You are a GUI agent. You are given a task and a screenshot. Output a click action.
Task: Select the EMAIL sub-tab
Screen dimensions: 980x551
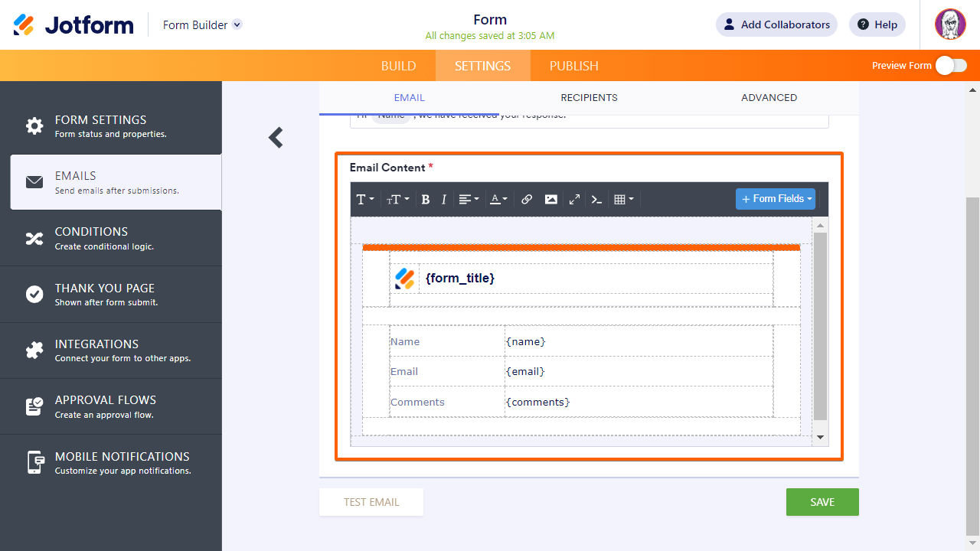click(x=410, y=98)
